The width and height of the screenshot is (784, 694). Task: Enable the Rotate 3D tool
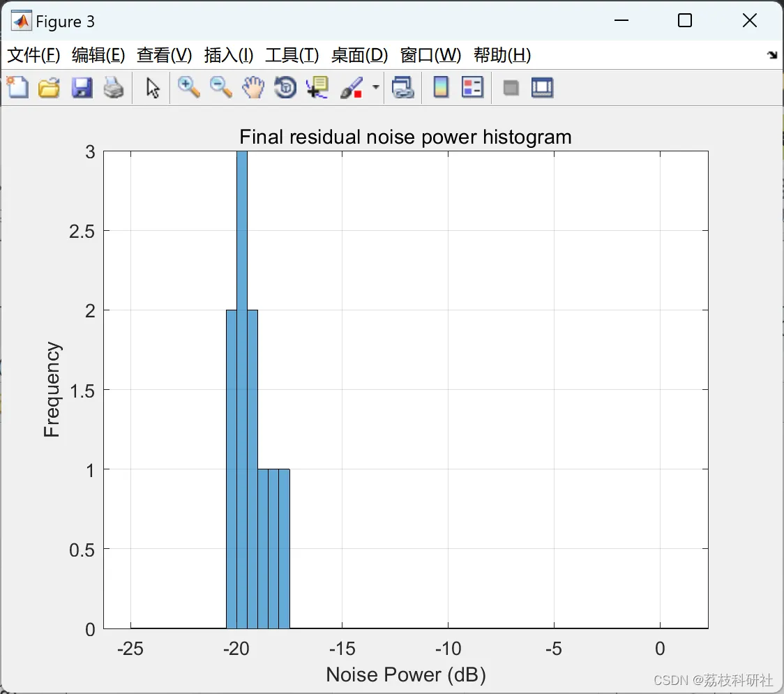[285, 87]
